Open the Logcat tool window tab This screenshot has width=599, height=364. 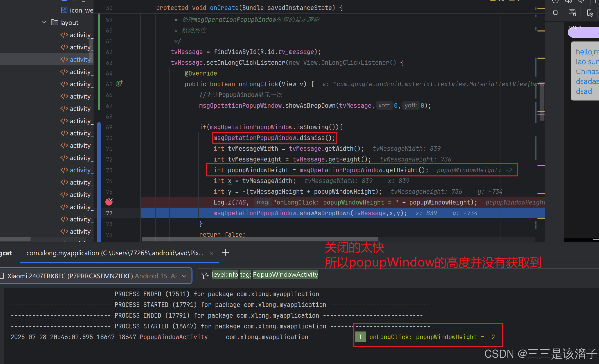[x=6, y=253]
